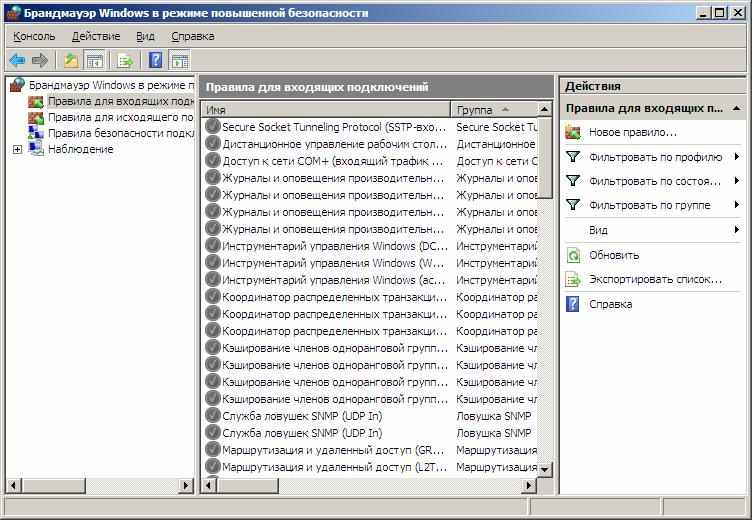Image resolution: width=752 pixels, height=520 pixels.
Task: Select 'Правила безопасности подключения' in the tree
Action: point(120,133)
